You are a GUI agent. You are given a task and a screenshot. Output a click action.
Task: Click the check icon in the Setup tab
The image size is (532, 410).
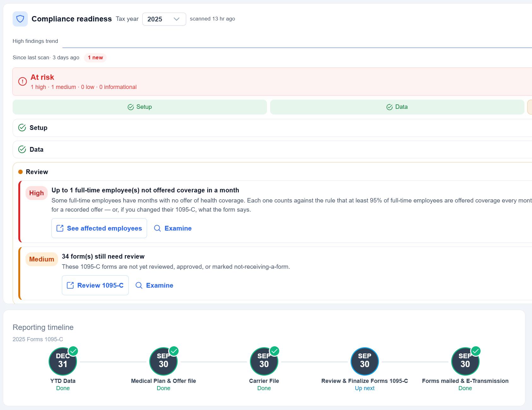(x=131, y=107)
